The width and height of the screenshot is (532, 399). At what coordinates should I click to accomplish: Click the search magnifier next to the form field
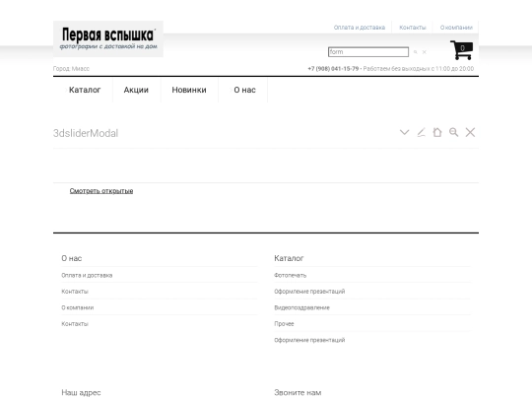click(416, 52)
